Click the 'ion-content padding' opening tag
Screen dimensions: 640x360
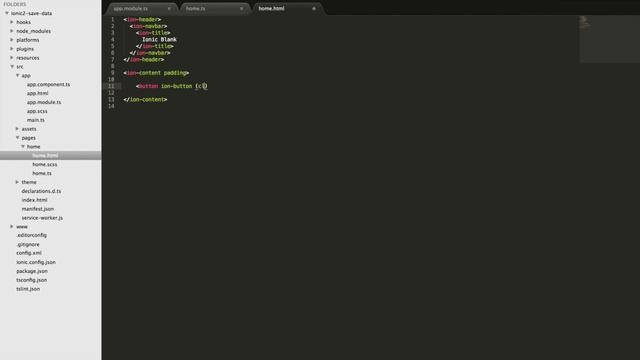156,73
